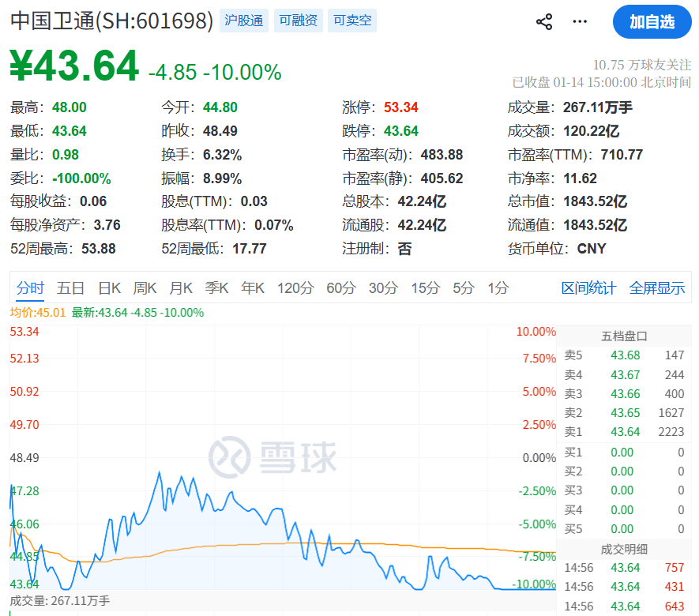Click the 加自选 button to add to watchlist
Viewport: 699px width, 616px height.
(651, 22)
